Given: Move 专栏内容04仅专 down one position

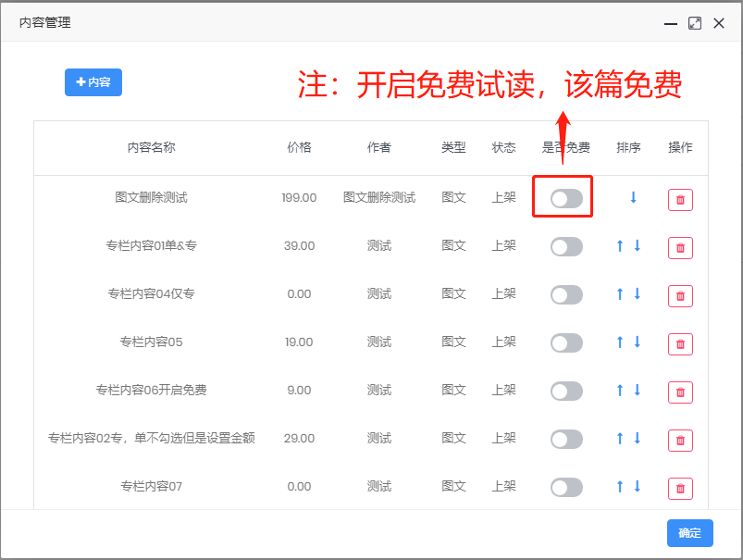Looking at the screenshot, I should 638,293.
